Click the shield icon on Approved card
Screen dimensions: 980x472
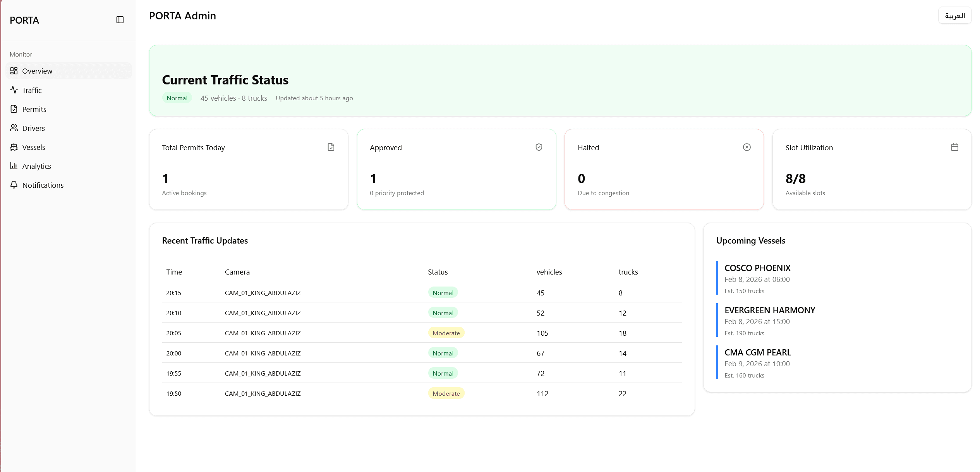pos(539,147)
